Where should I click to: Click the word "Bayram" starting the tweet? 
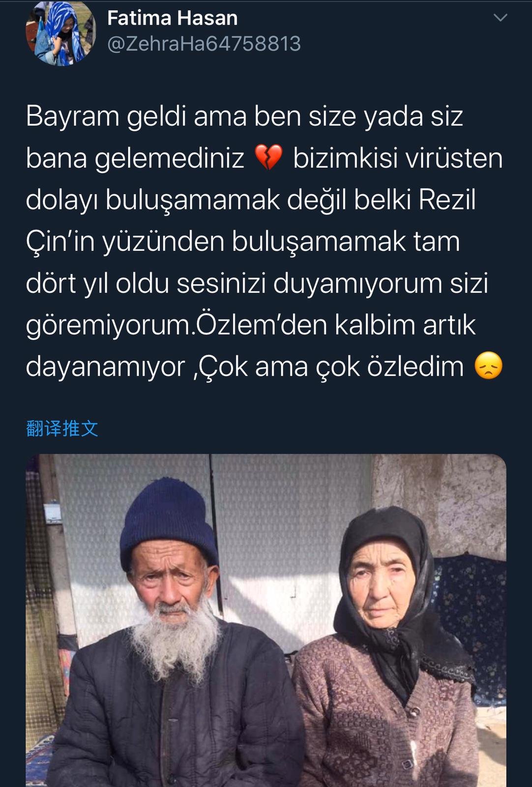pyautogui.click(x=73, y=118)
